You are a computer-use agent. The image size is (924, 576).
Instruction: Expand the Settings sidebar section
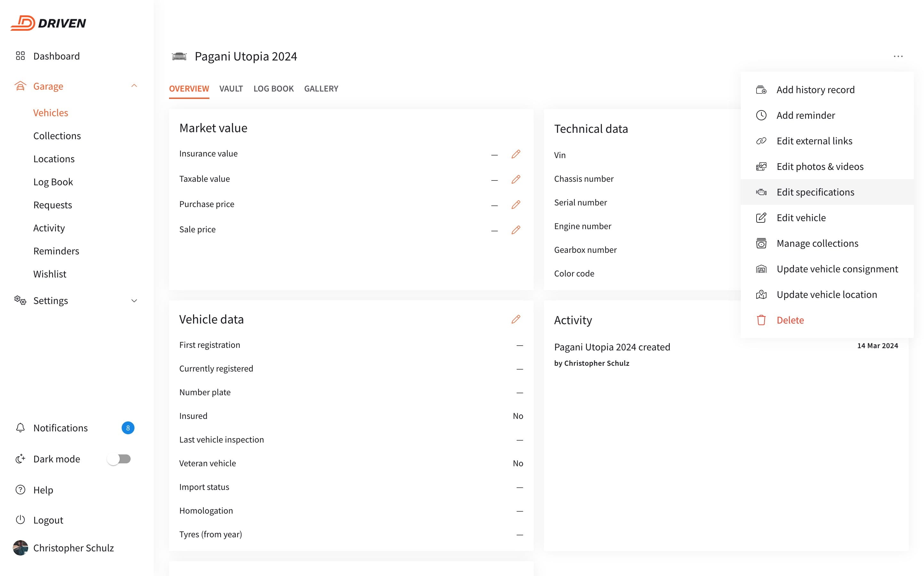(x=134, y=300)
